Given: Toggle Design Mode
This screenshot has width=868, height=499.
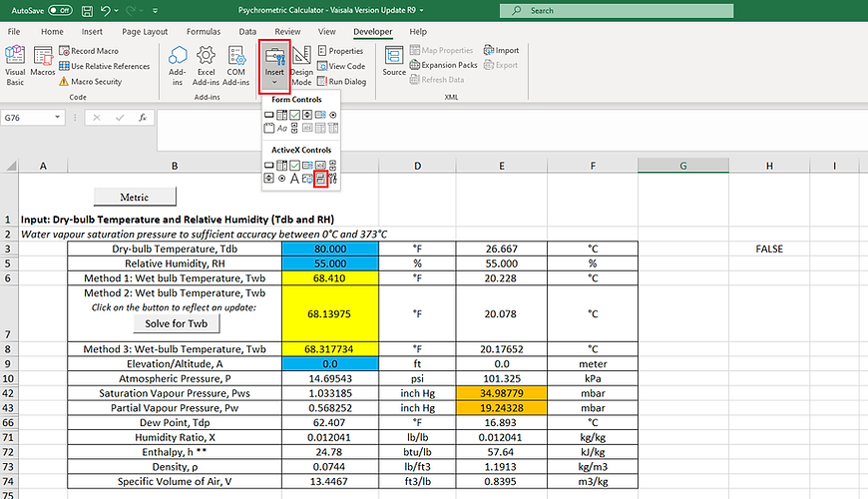Looking at the screenshot, I should tap(301, 65).
